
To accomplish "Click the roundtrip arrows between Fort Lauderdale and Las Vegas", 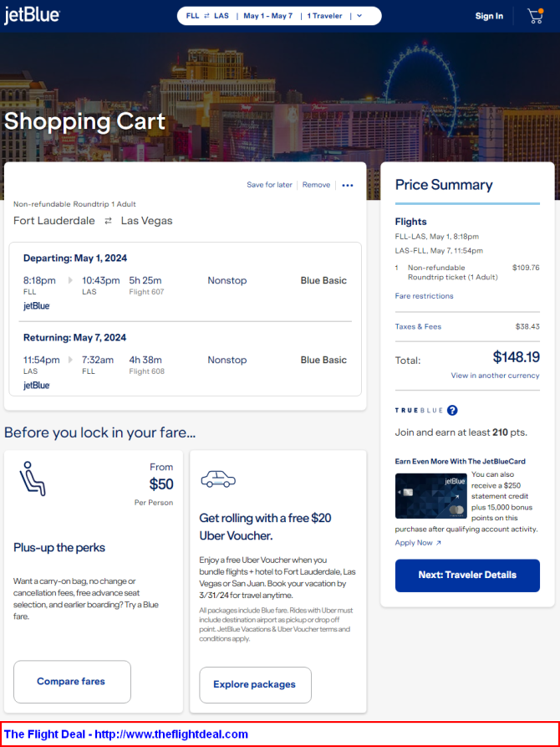I will click(x=108, y=221).
